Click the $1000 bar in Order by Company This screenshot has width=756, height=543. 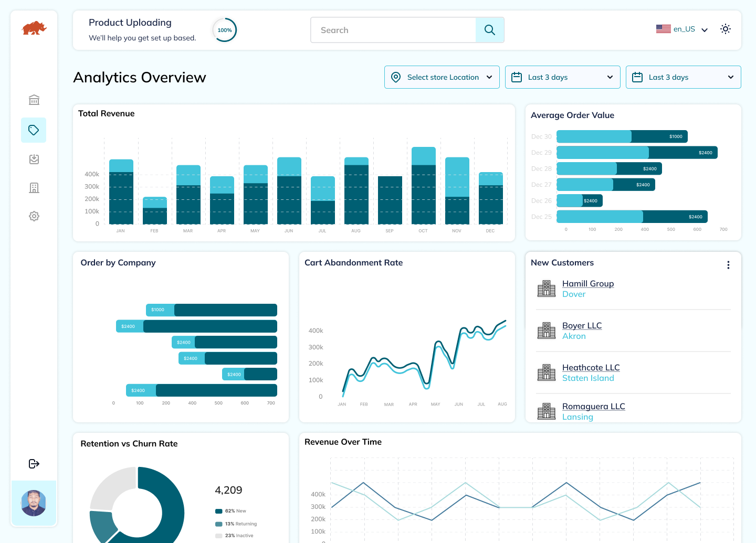[x=211, y=310]
